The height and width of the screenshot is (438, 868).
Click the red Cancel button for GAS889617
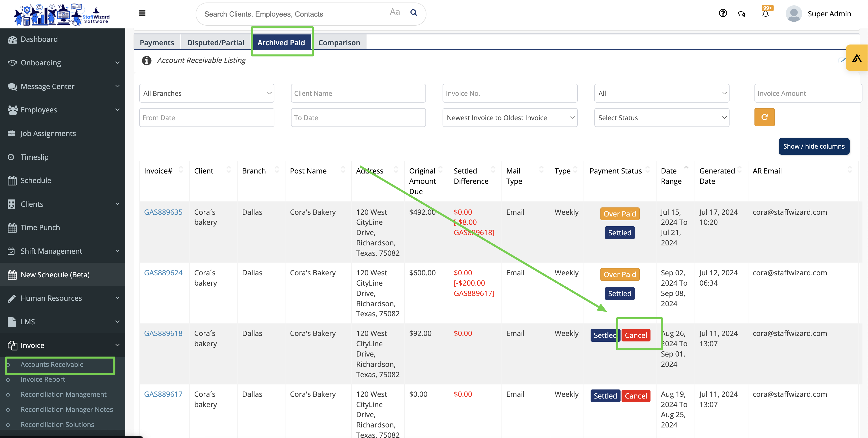(x=635, y=396)
